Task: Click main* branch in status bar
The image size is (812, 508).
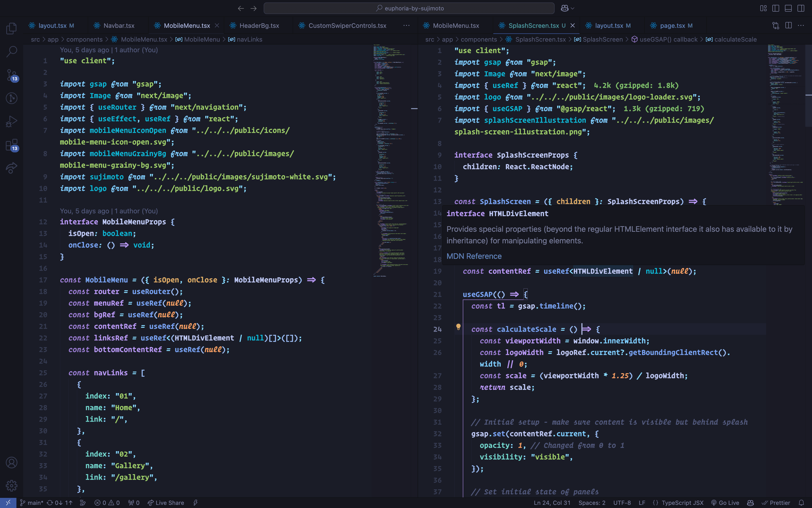Action: coord(32,503)
